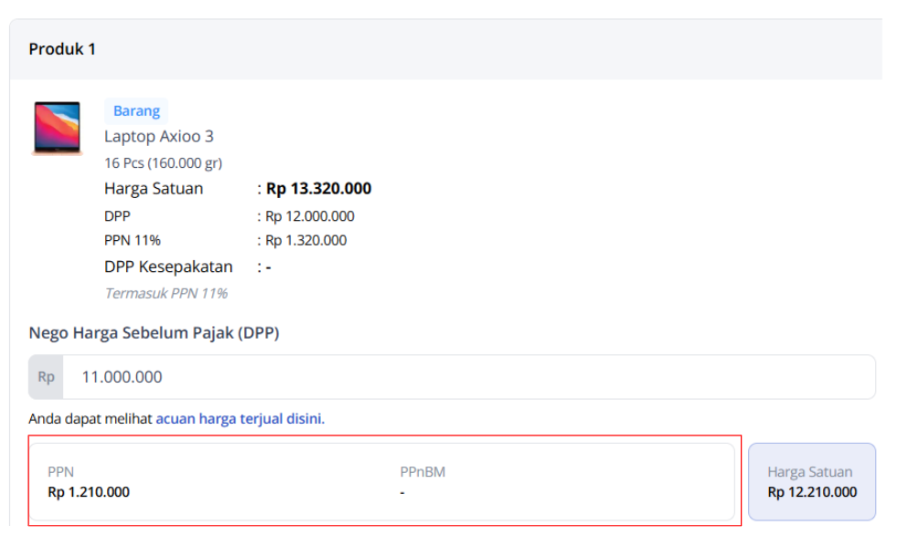Select the Produk 1 header
This screenshot has height=544, width=901.
tap(62, 49)
